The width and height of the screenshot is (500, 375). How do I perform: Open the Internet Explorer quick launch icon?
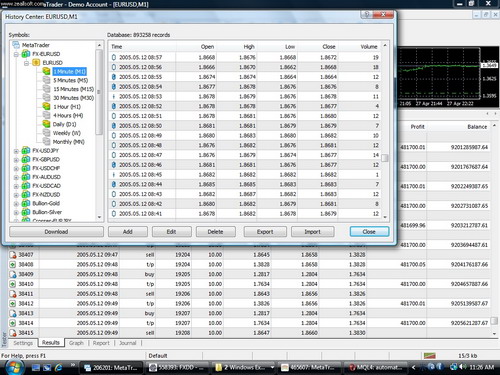tap(59, 367)
